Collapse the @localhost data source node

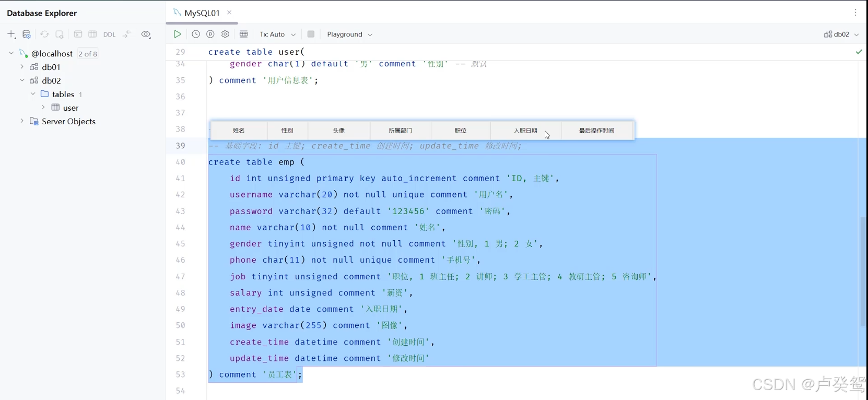pos(11,53)
